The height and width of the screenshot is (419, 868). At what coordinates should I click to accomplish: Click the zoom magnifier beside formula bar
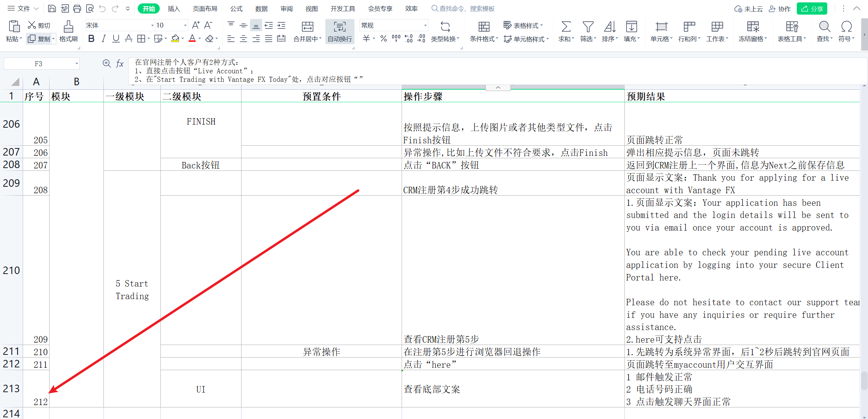pyautogui.click(x=107, y=63)
